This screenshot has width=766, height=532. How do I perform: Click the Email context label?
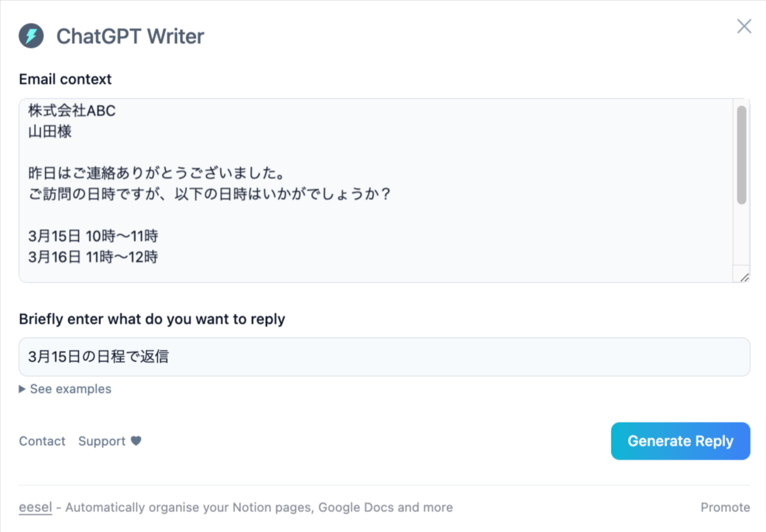[65, 79]
